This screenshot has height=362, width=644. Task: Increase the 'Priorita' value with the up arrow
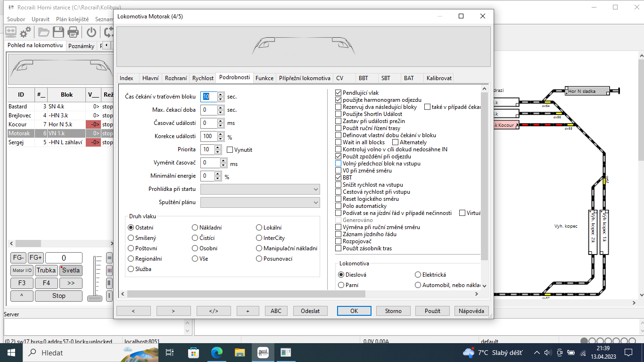218,148
